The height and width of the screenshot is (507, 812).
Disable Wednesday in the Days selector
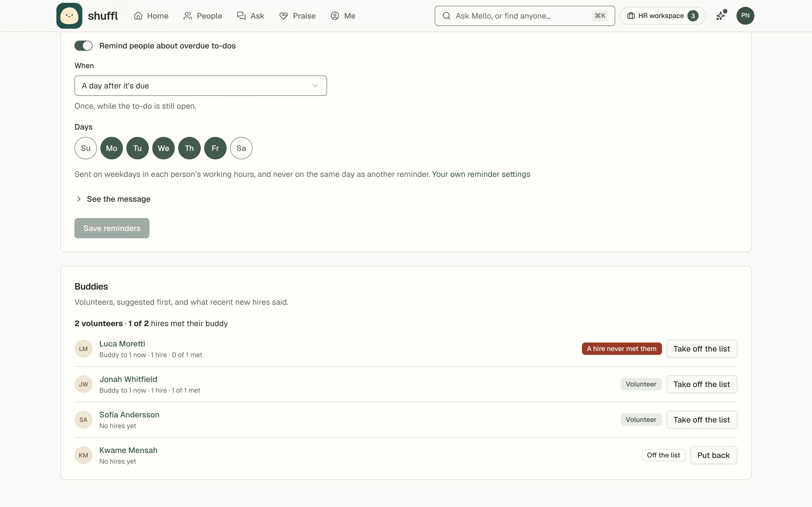[164, 148]
